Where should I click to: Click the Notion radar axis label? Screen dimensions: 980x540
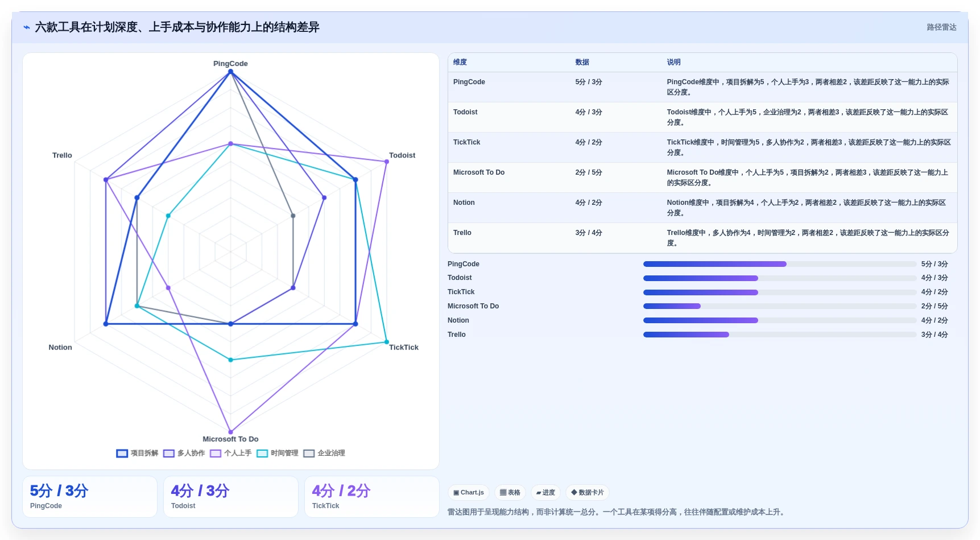point(60,348)
